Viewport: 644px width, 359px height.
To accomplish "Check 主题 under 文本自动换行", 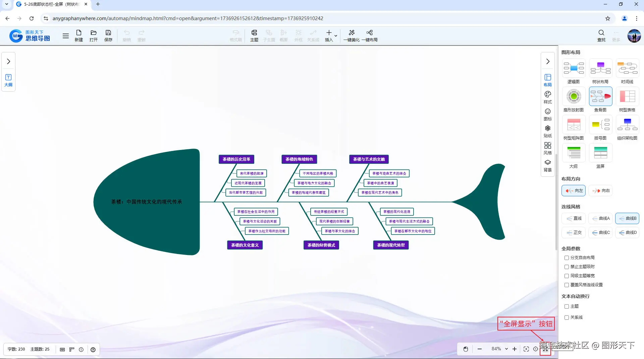I will click(567, 306).
